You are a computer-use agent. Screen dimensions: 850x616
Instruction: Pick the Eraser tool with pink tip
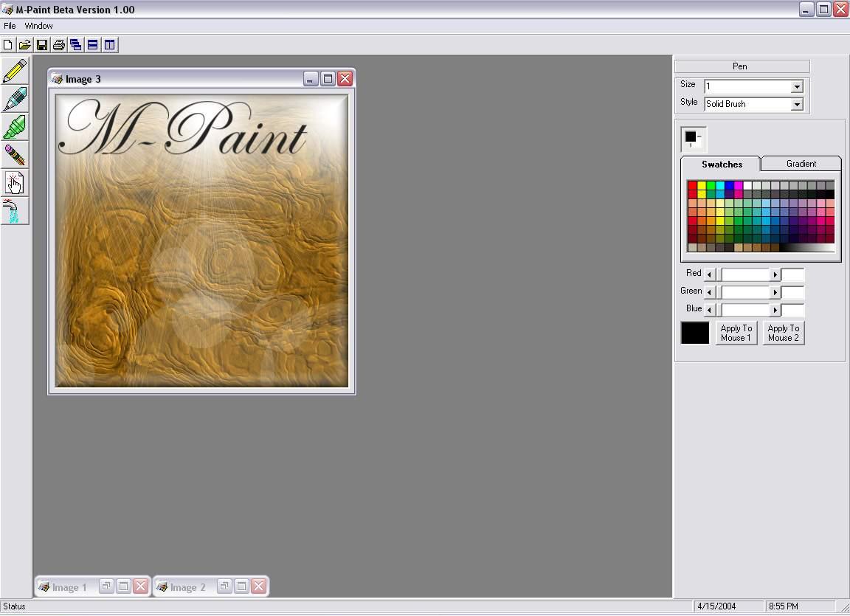tap(15, 155)
